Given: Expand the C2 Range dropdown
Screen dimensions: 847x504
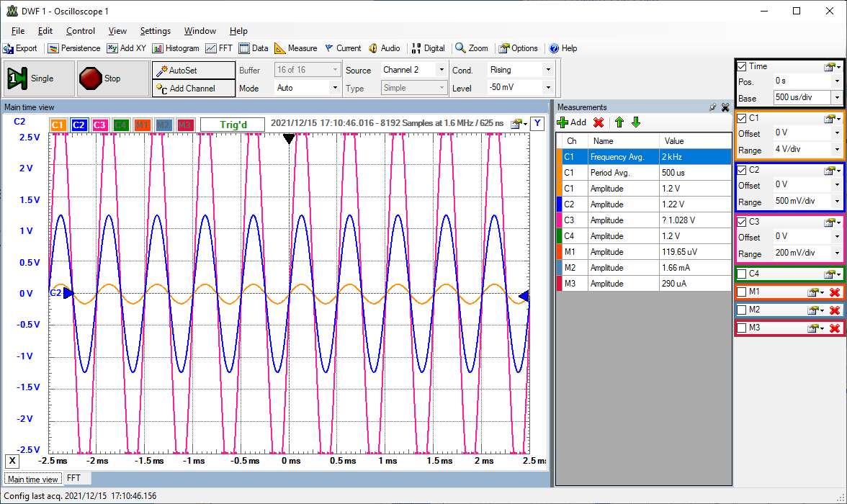Looking at the screenshot, I should (835, 202).
